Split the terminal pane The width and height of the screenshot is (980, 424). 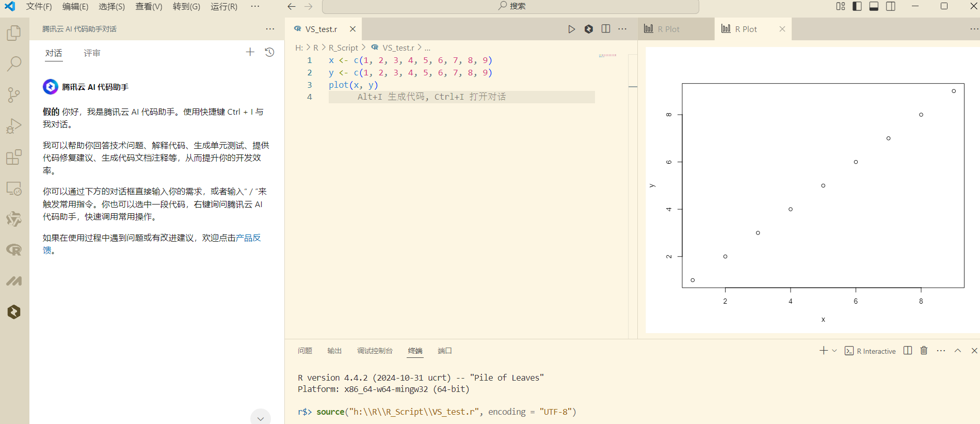click(x=908, y=351)
